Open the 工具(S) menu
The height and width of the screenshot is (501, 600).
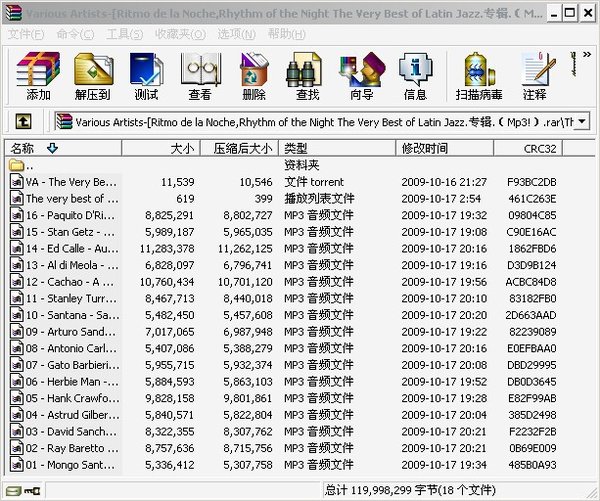pyautogui.click(x=125, y=34)
